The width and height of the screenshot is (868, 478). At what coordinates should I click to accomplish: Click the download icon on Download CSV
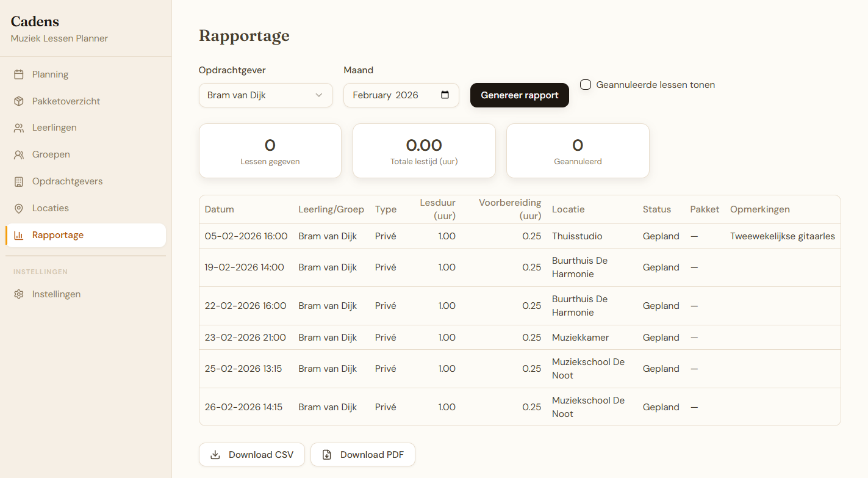point(215,454)
